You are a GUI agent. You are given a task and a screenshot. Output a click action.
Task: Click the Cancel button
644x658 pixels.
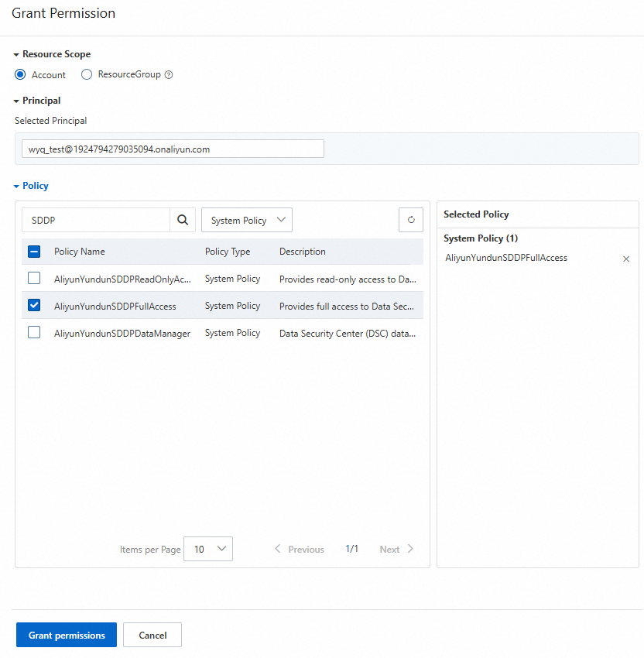click(x=152, y=635)
